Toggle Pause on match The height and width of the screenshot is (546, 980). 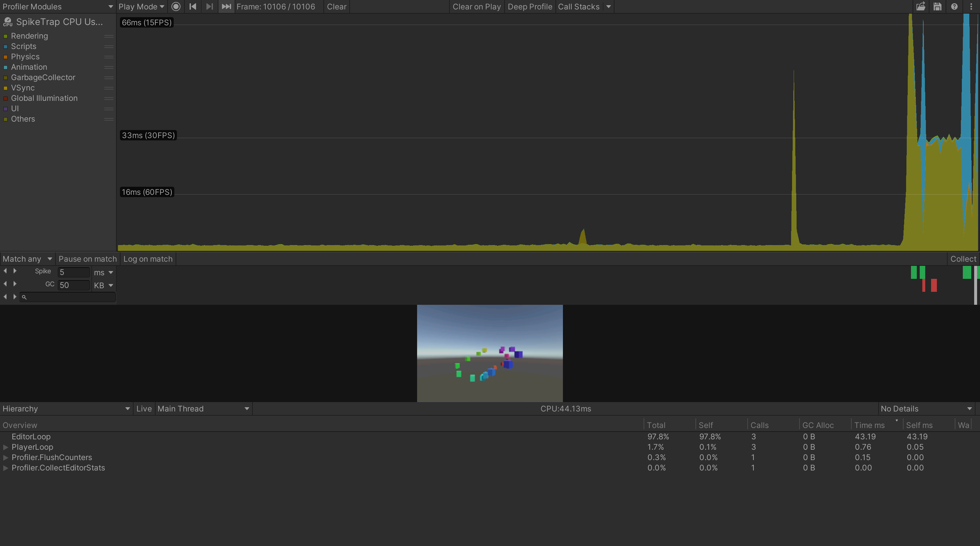87,259
